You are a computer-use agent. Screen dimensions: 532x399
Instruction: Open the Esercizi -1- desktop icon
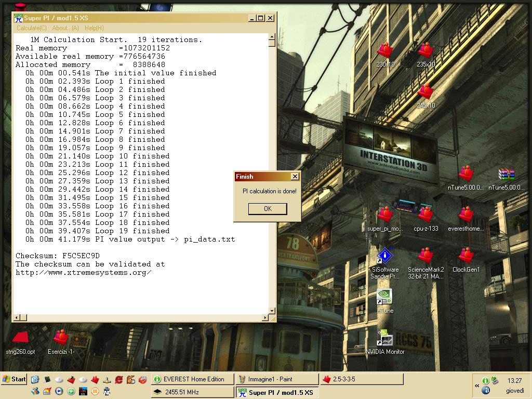pyautogui.click(x=61, y=342)
